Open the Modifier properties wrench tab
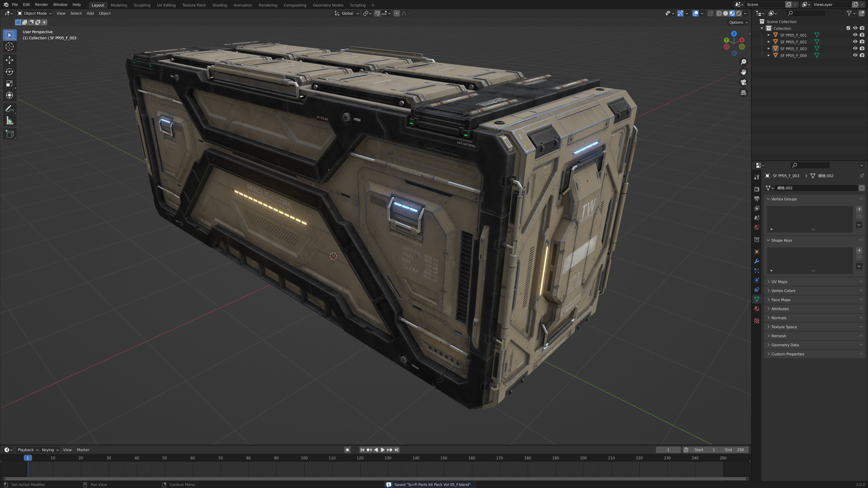 point(757,261)
